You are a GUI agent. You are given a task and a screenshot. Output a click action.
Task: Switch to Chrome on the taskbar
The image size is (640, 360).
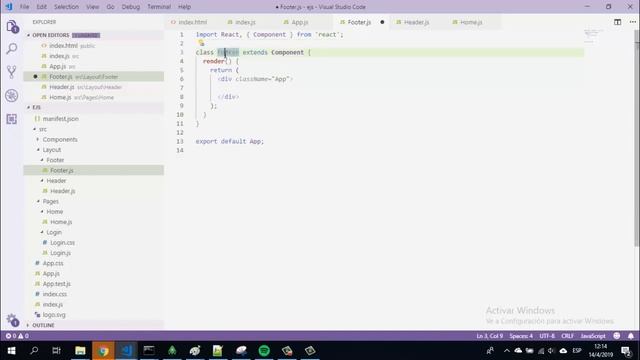103,351
